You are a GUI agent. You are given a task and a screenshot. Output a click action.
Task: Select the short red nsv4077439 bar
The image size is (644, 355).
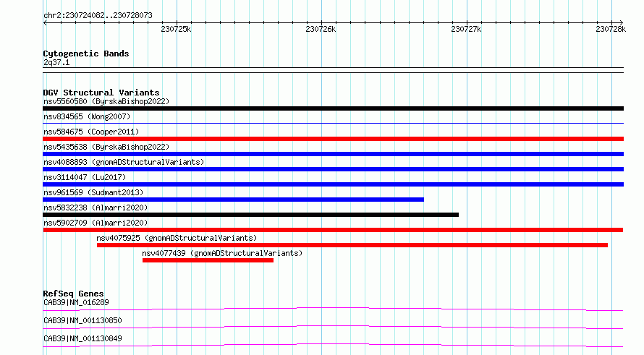click(x=208, y=260)
